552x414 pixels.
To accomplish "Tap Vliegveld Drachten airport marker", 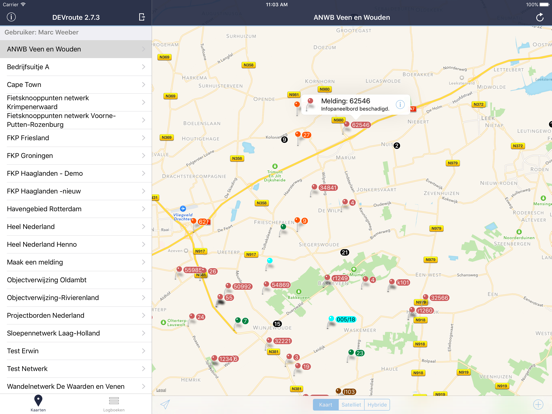I will [x=183, y=209].
